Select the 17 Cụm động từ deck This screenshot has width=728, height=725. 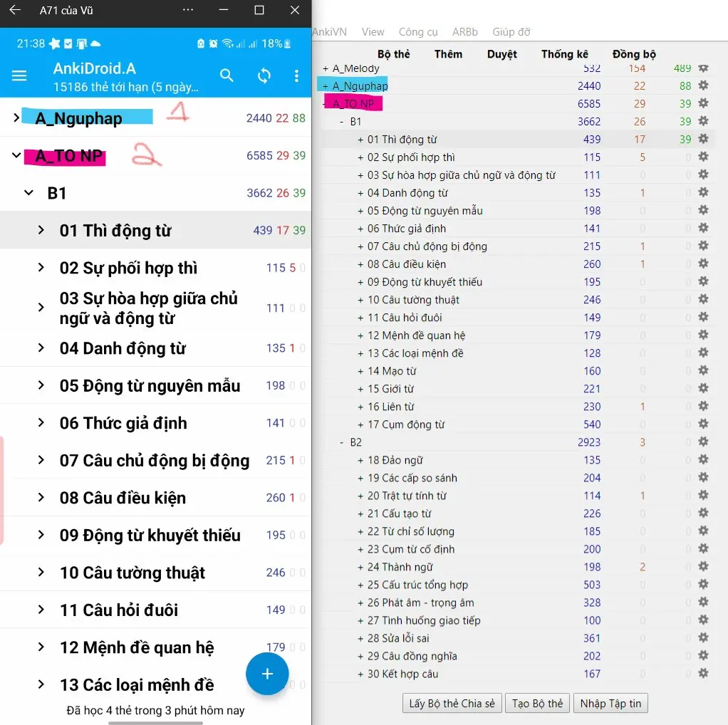pos(405,424)
